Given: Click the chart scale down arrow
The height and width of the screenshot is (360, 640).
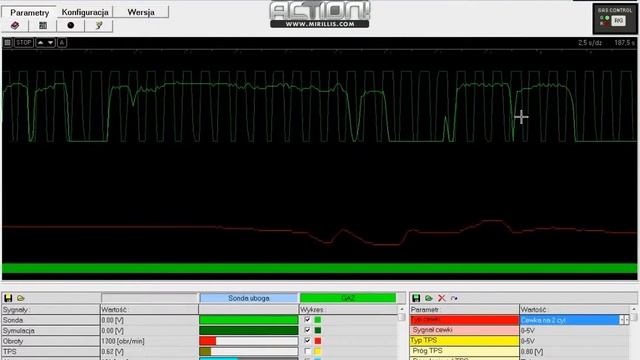Looking at the screenshot, I should pyautogui.click(x=51, y=42).
